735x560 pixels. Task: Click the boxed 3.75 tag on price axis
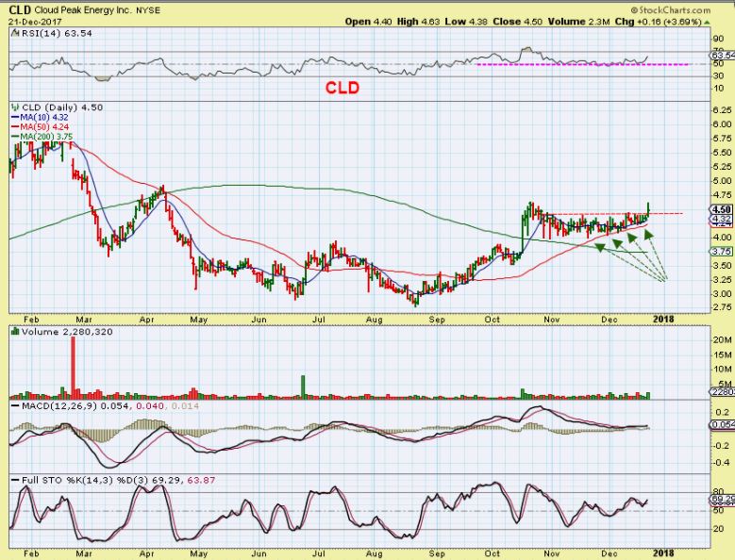click(x=722, y=252)
